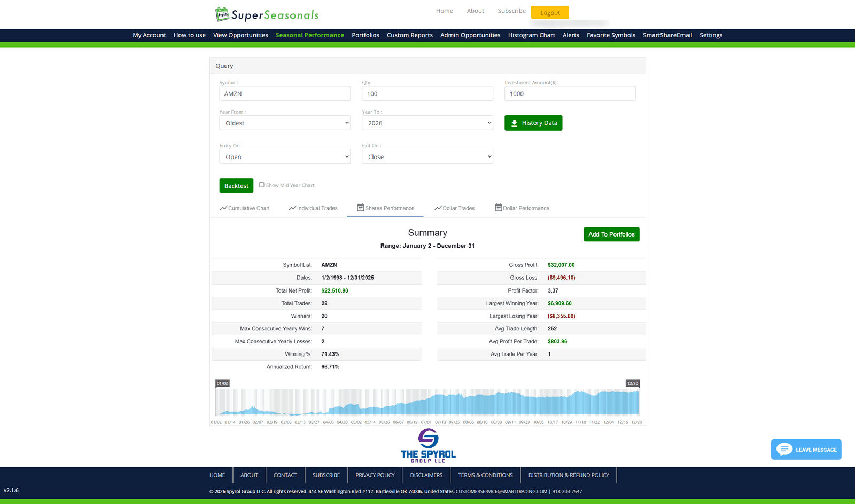Click Total Net Profit value $22,510.90
The width and height of the screenshot is (855, 504).
tap(335, 290)
